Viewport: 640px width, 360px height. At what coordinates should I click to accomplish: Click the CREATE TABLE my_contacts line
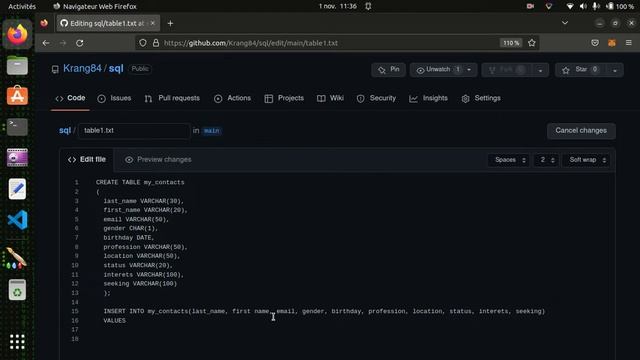point(140,182)
